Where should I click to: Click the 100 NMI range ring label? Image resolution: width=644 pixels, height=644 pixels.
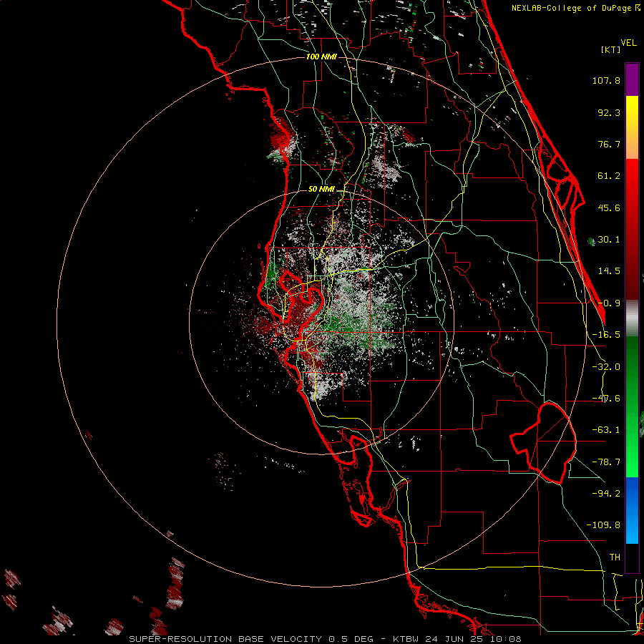click(321, 57)
